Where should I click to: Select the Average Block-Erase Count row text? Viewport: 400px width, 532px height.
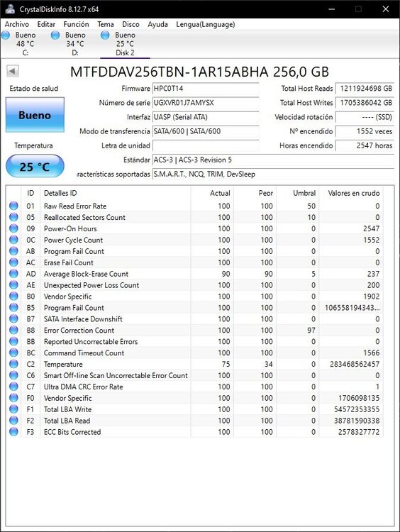tap(86, 274)
